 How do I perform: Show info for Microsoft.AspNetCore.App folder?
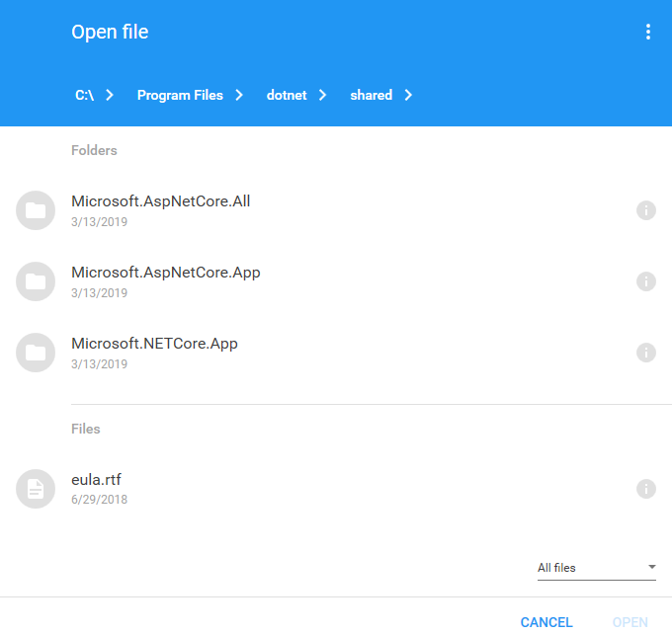[x=646, y=281]
